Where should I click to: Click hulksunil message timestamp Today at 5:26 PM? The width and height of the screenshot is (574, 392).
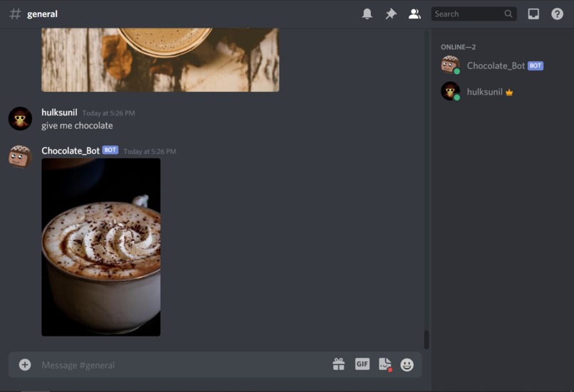109,113
